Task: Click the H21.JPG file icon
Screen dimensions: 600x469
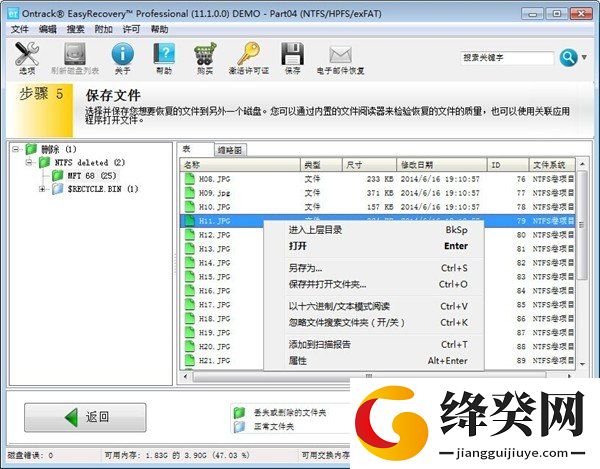Action: (x=189, y=360)
